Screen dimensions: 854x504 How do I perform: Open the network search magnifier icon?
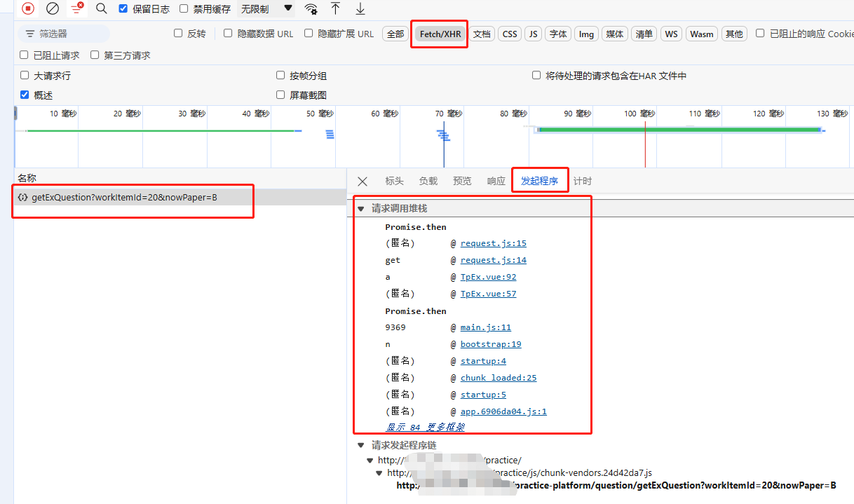tap(102, 8)
